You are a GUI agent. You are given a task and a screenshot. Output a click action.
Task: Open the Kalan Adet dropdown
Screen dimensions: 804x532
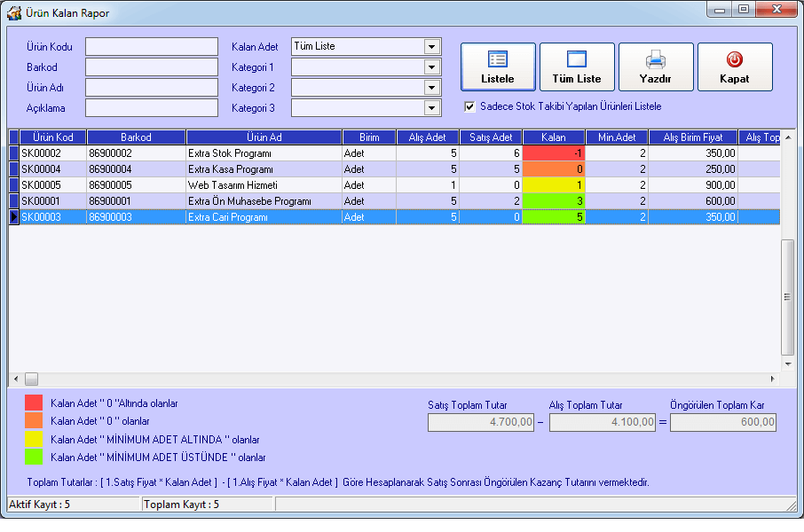pyautogui.click(x=432, y=47)
